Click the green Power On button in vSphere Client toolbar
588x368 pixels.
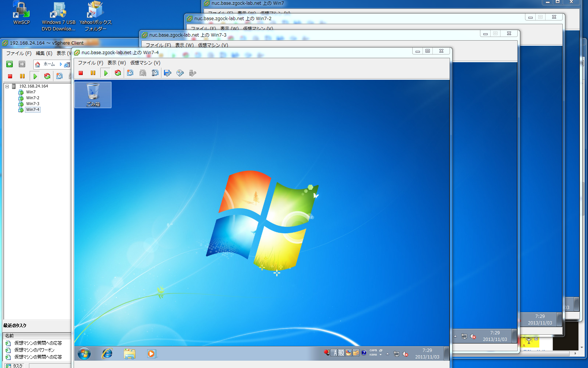click(x=35, y=76)
